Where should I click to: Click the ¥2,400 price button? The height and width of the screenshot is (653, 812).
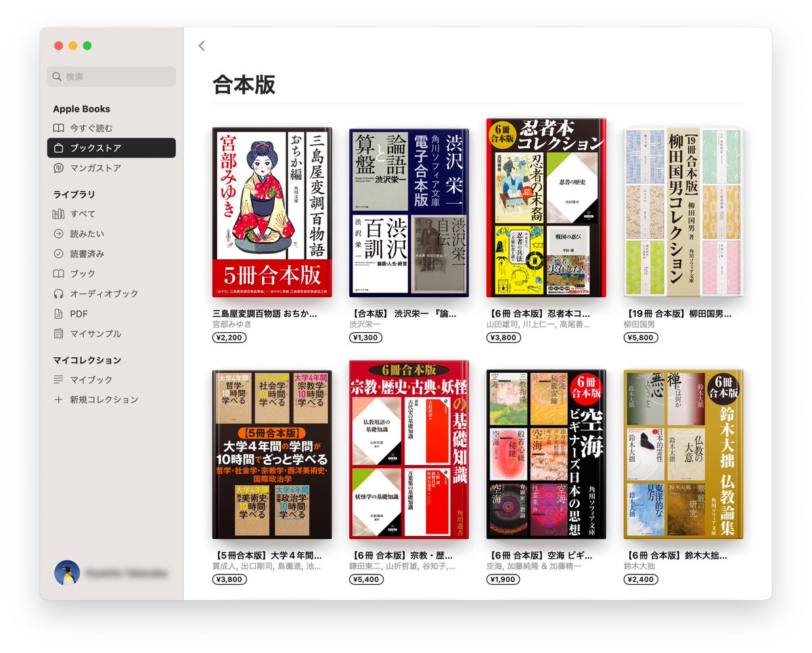641,579
